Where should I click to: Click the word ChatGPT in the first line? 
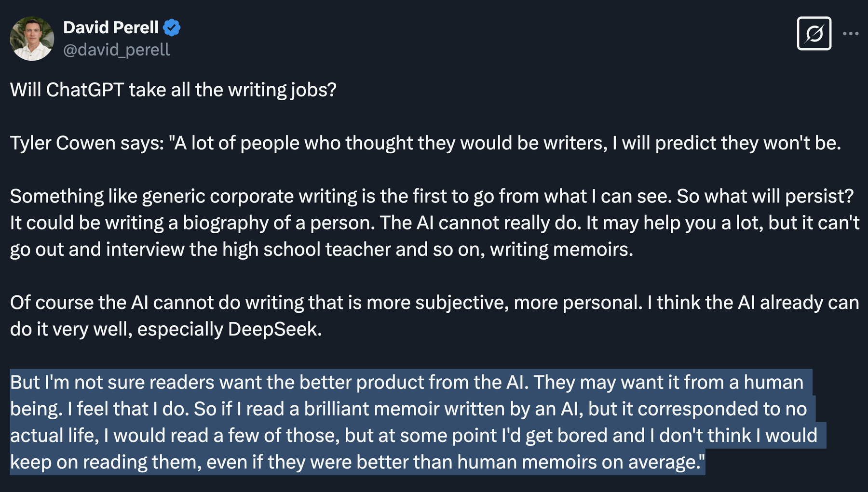click(85, 90)
